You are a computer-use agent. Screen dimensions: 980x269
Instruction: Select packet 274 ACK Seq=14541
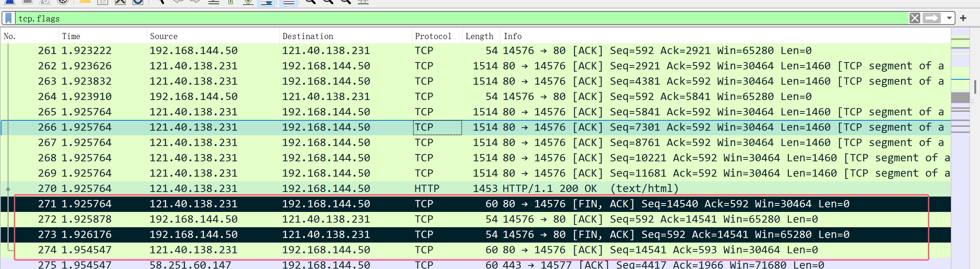pos(475,250)
